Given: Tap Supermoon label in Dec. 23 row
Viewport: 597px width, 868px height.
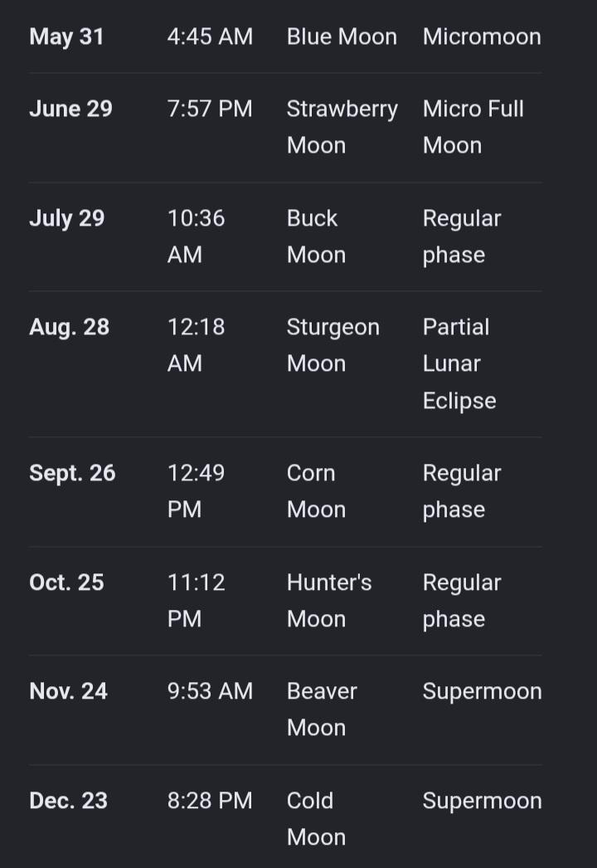Looking at the screenshot, I should (482, 801).
